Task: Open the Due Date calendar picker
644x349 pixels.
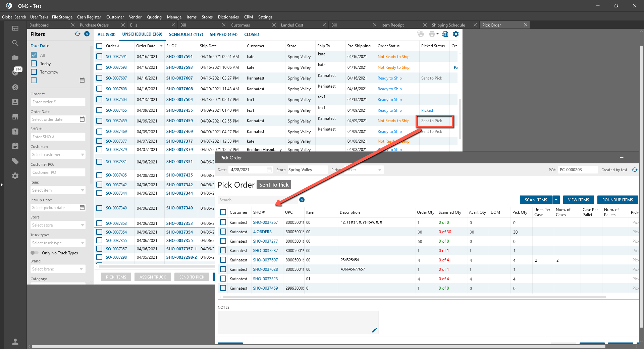Action: pyautogui.click(x=82, y=80)
